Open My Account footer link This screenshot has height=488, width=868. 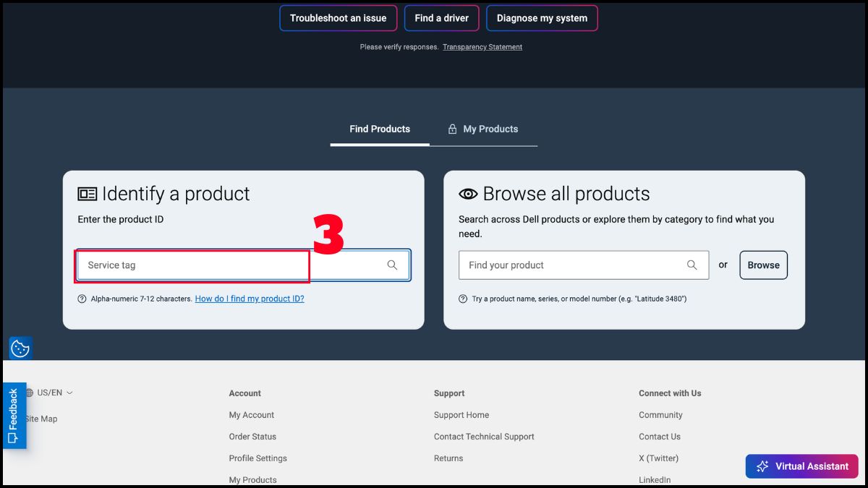pyautogui.click(x=252, y=415)
